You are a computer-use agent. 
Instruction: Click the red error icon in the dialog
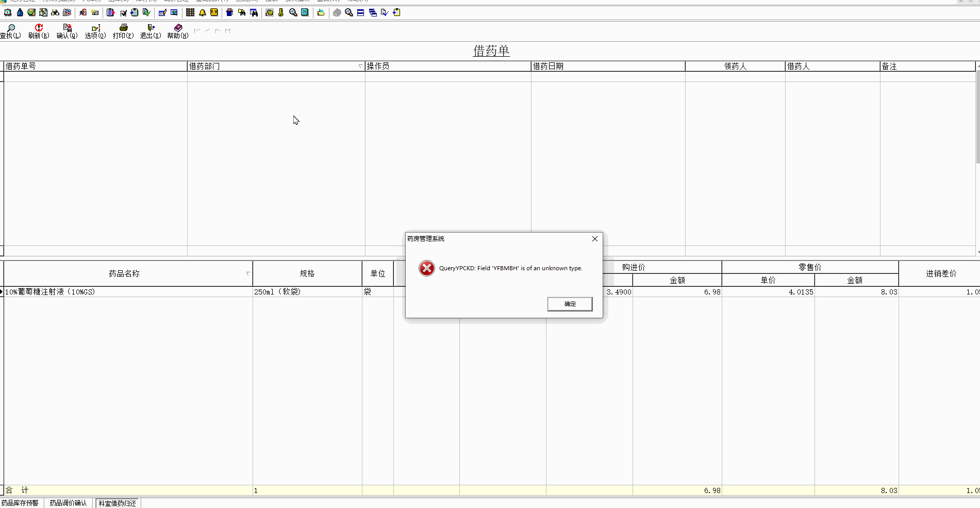click(427, 268)
